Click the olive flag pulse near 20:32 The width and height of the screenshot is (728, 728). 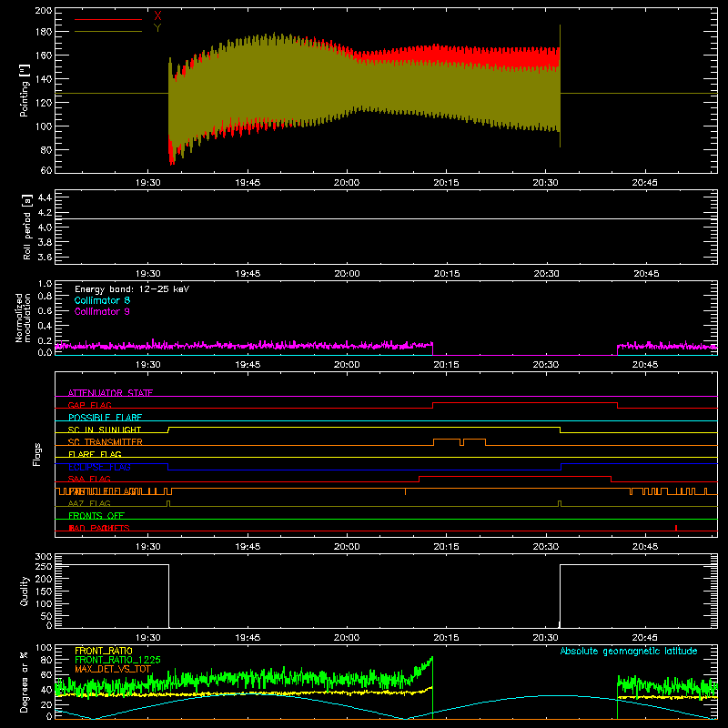coord(560,504)
